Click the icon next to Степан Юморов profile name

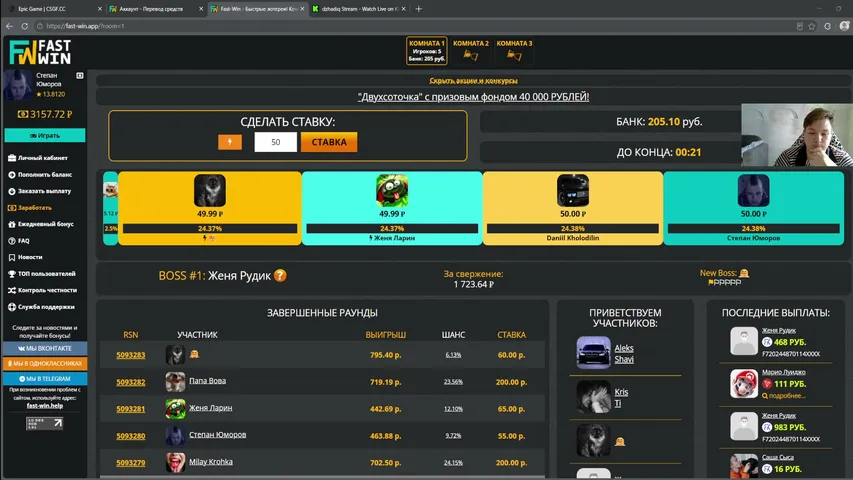point(80,76)
